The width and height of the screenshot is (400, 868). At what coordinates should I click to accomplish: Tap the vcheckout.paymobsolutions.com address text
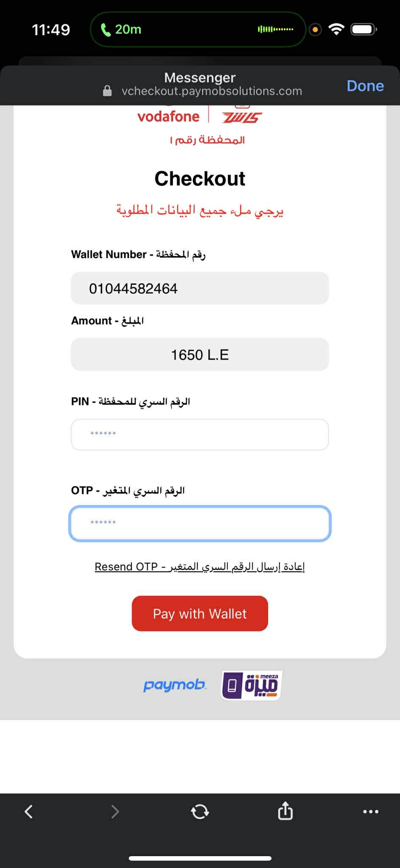click(212, 91)
